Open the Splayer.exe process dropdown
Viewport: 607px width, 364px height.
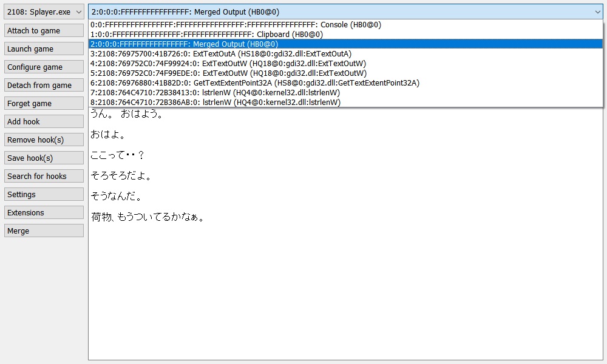click(44, 12)
